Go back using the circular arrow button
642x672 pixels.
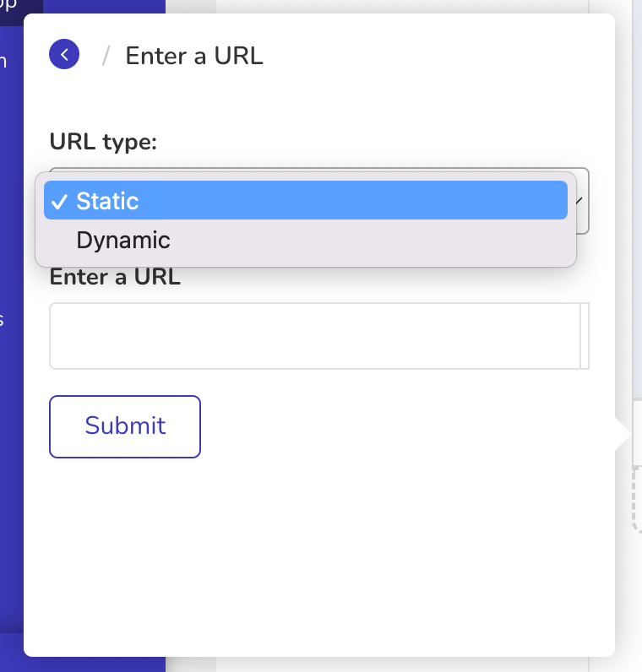click(x=64, y=54)
